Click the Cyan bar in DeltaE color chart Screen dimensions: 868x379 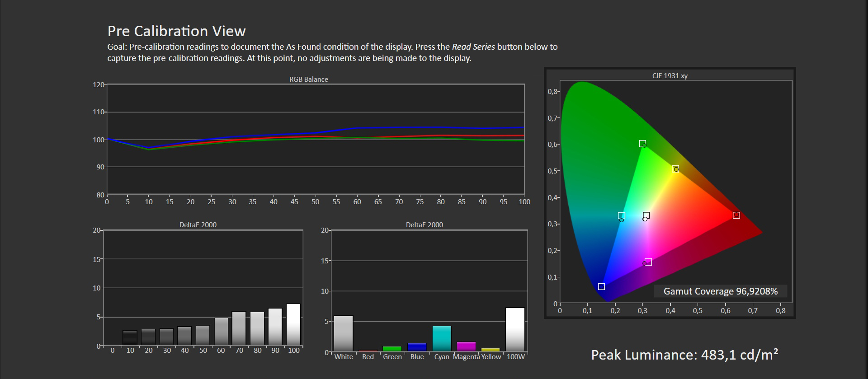pos(441,338)
